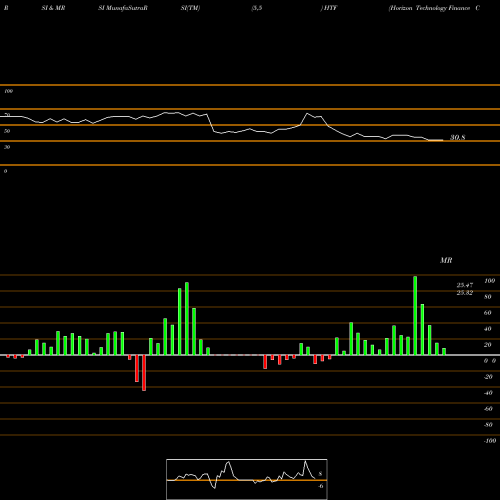Click the "SI MunafaSutraR" header text
500x500 pixels.
[x=123, y=8]
